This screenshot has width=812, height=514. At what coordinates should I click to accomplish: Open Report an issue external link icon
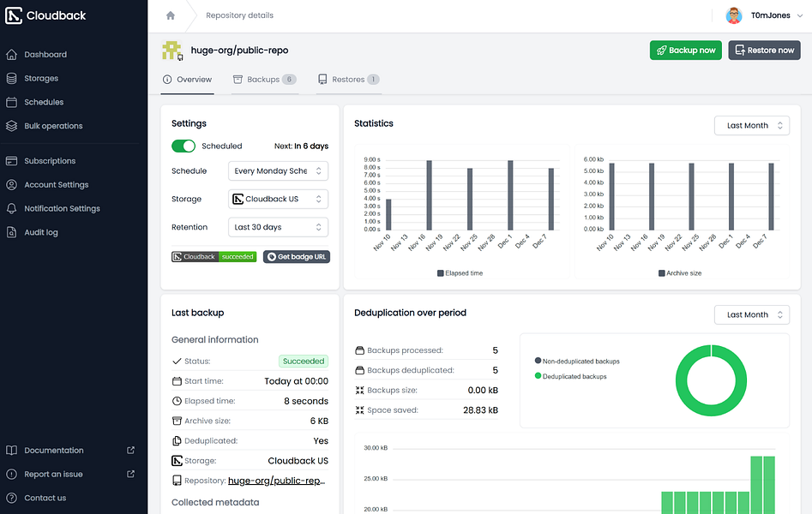131,474
